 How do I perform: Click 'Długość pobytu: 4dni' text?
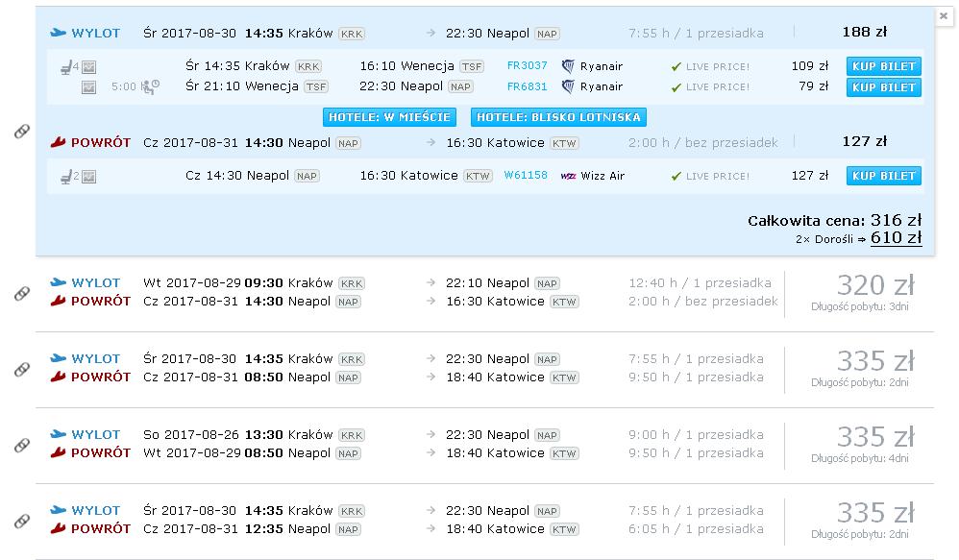click(x=860, y=458)
